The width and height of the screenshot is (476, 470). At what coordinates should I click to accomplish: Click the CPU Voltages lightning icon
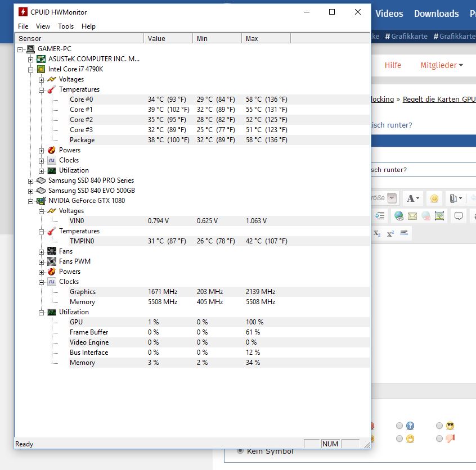click(x=52, y=79)
